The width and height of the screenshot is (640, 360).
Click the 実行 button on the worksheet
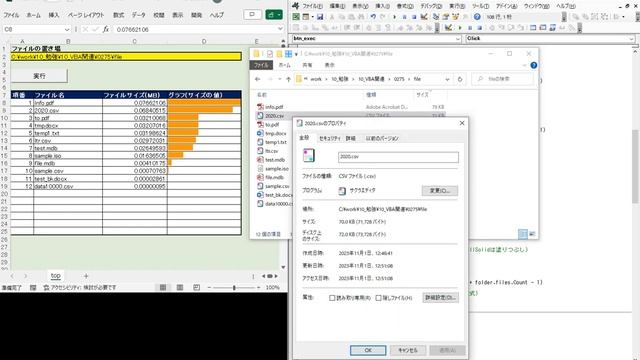pyautogui.click(x=39, y=76)
